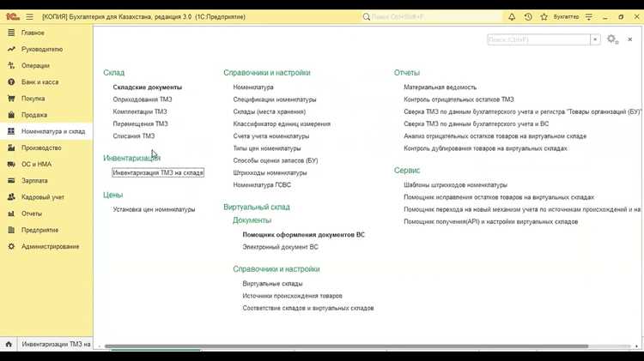
Task: Open notifications bell icon
Action: (x=512, y=17)
